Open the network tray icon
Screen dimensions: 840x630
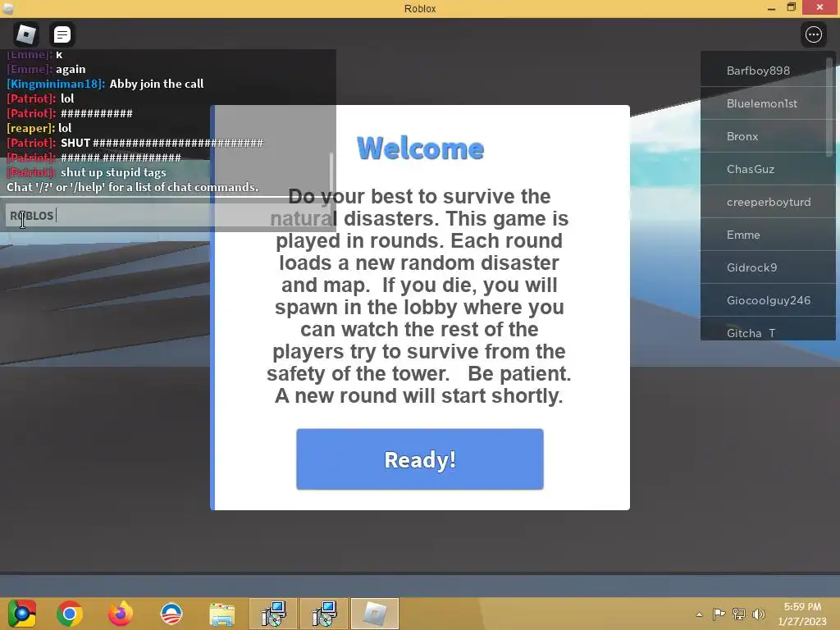739,614
